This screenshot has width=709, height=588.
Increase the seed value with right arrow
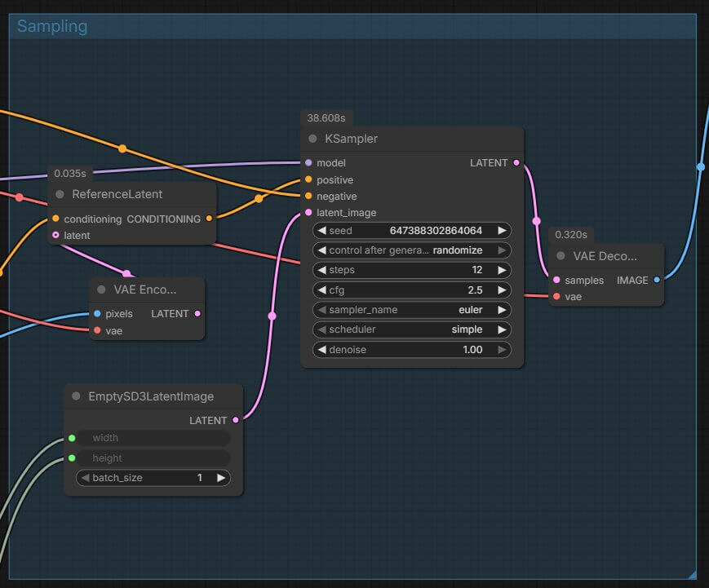(502, 231)
